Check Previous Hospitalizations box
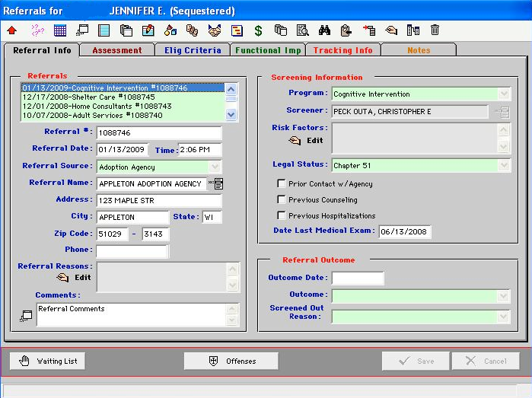 tap(282, 215)
